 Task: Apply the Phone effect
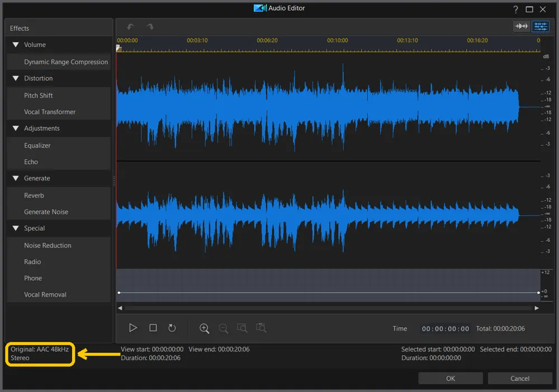[59, 278]
